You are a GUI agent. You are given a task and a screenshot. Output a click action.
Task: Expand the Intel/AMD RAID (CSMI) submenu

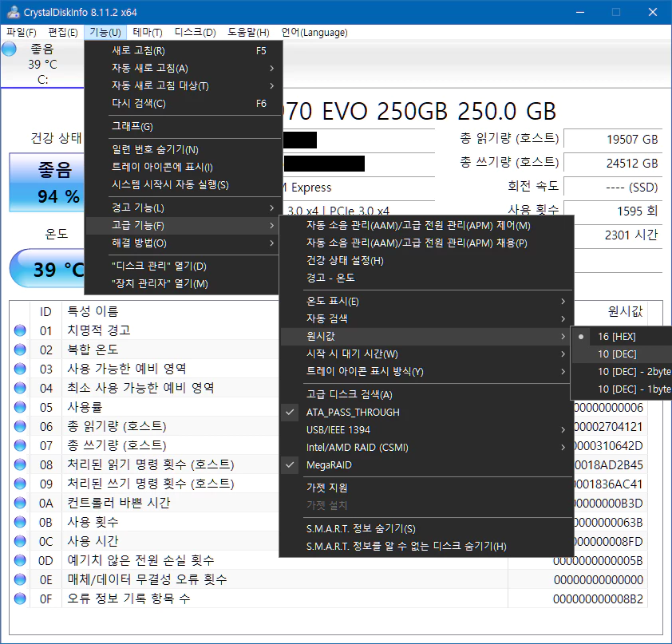coord(426,448)
